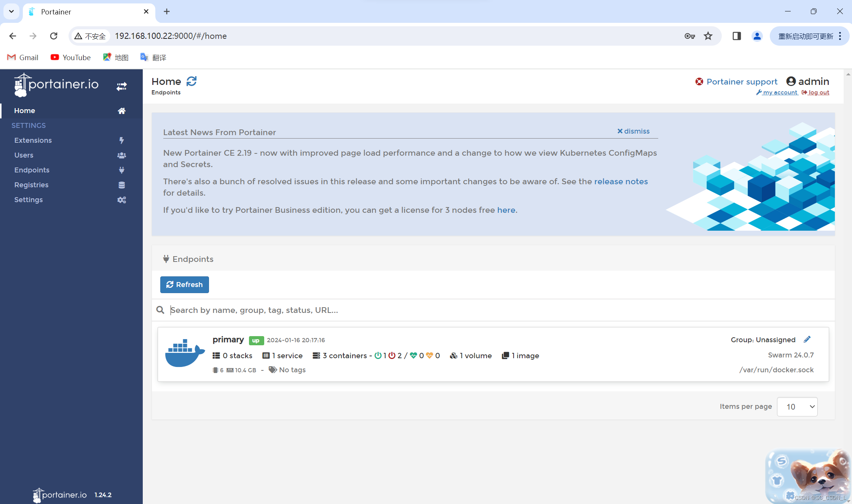Open Registries in the sidebar
The width and height of the screenshot is (852, 504).
[x=71, y=185]
